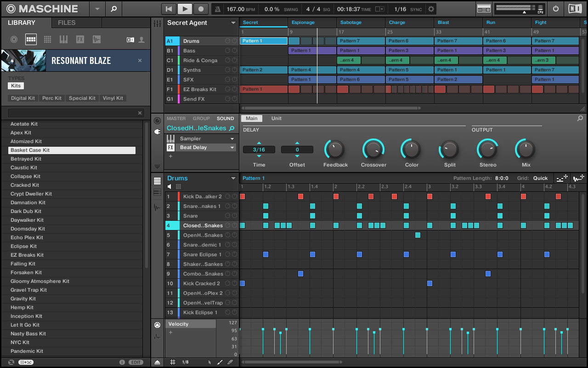Open the mixer view icon beside Secret Agent
The height and width of the screenshot is (368, 588).
tap(157, 23)
